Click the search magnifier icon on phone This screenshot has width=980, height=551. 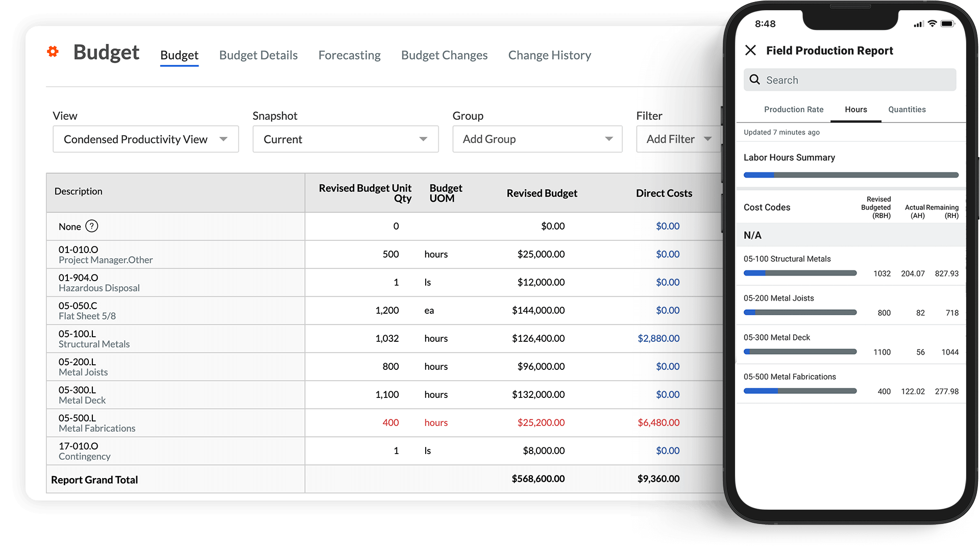click(x=754, y=80)
